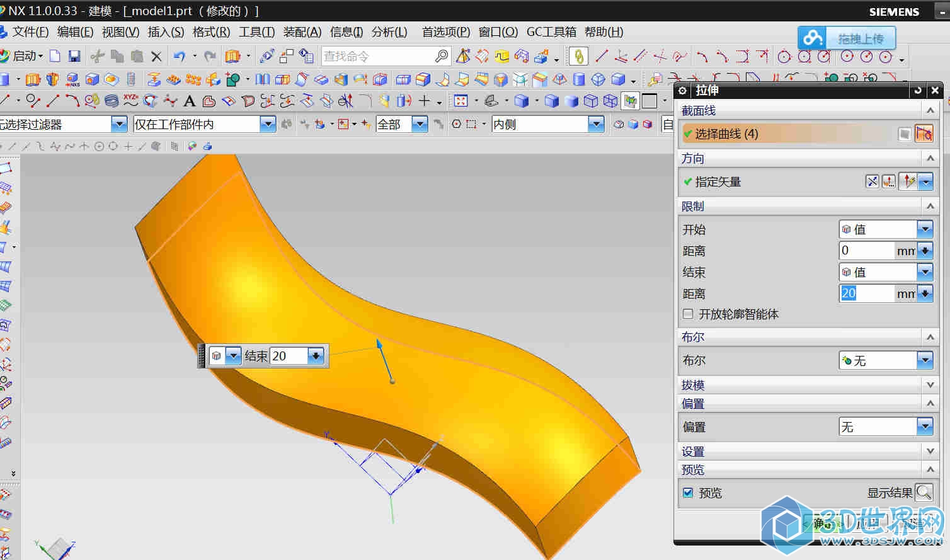
Task: Click the start 距离 field showing 0
Action: click(867, 251)
